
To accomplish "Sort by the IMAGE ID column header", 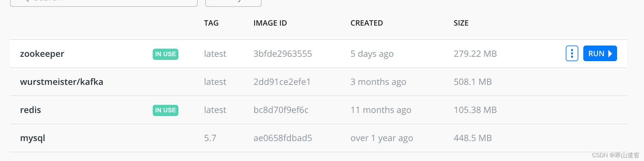I will point(270,23).
